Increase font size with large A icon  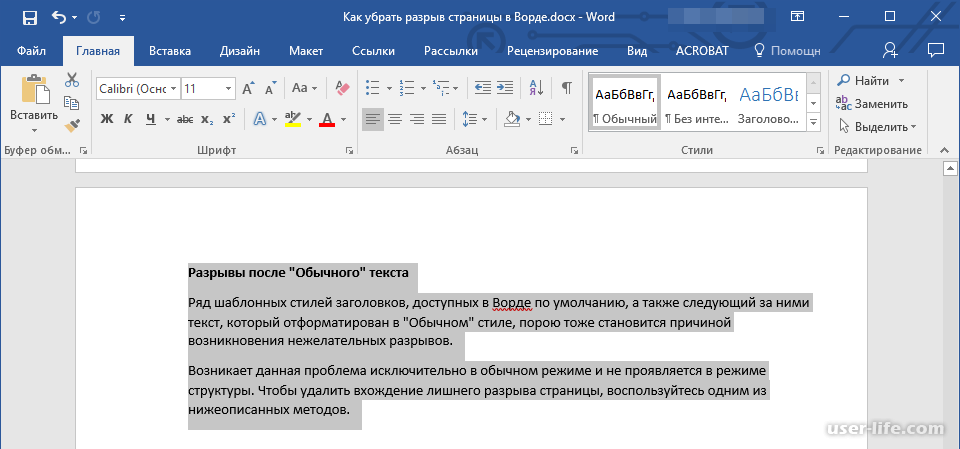[x=248, y=88]
